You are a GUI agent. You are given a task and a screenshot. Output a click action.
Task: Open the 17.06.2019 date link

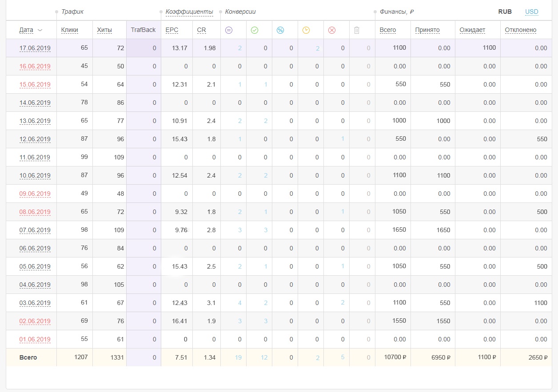pyautogui.click(x=35, y=48)
